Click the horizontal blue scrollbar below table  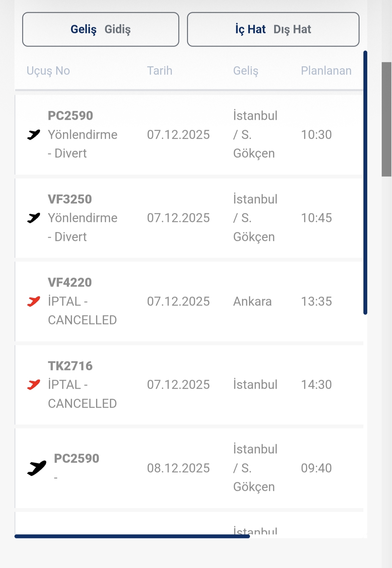point(132,536)
